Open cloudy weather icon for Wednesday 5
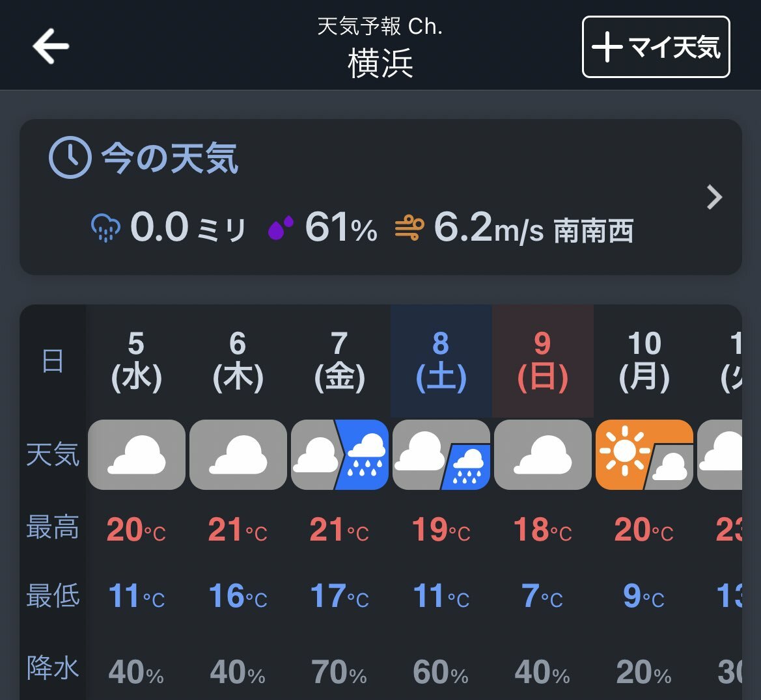761x700 pixels. pos(136,455)
